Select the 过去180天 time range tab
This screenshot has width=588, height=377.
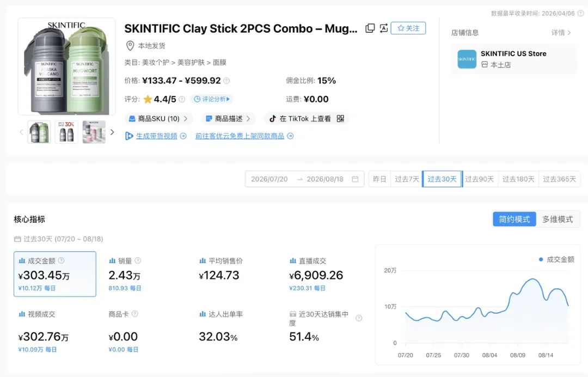(x=518, y=179)
